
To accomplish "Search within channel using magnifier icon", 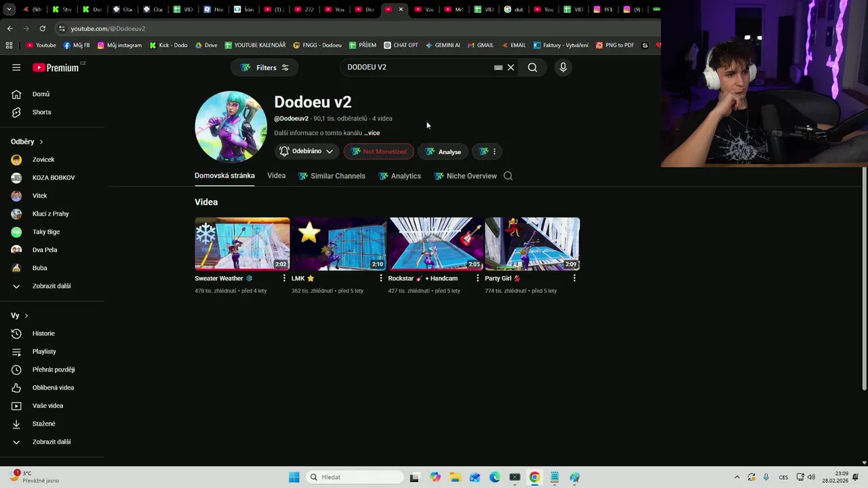I will click(x=508, y=176).
